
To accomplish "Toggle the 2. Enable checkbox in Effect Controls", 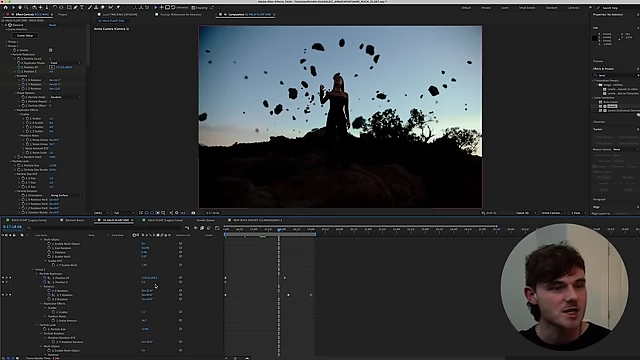I will (51, 50).
